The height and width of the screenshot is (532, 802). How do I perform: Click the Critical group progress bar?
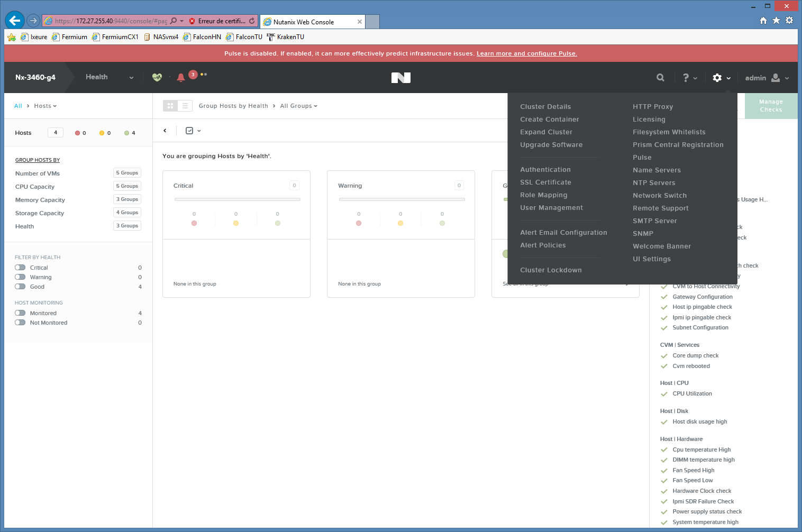point(237,199)
